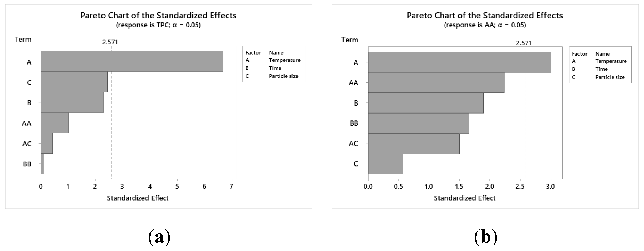644x251 pixels.
Task: Click the 2.571 reference label in the TPC chart
Action: 110,42
